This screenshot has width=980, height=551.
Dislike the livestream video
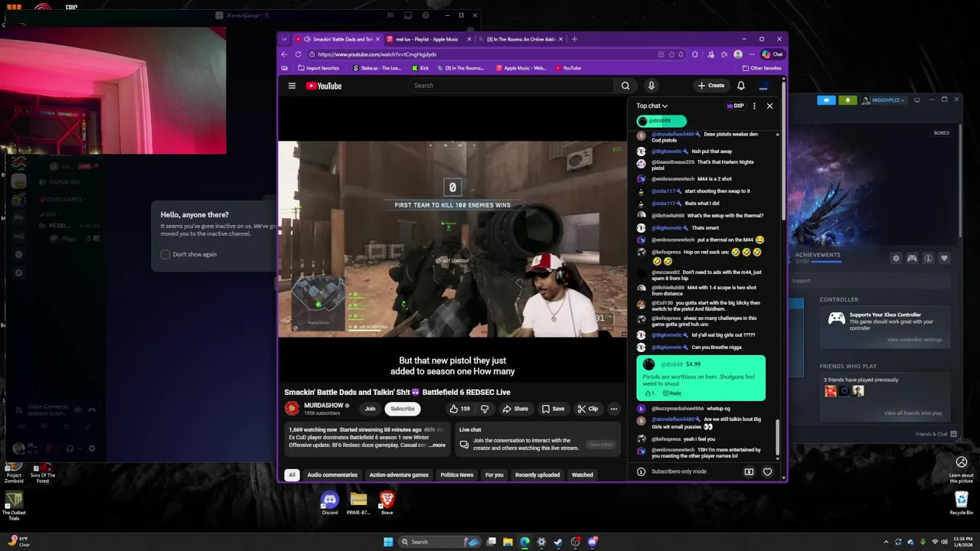point(484,409)
